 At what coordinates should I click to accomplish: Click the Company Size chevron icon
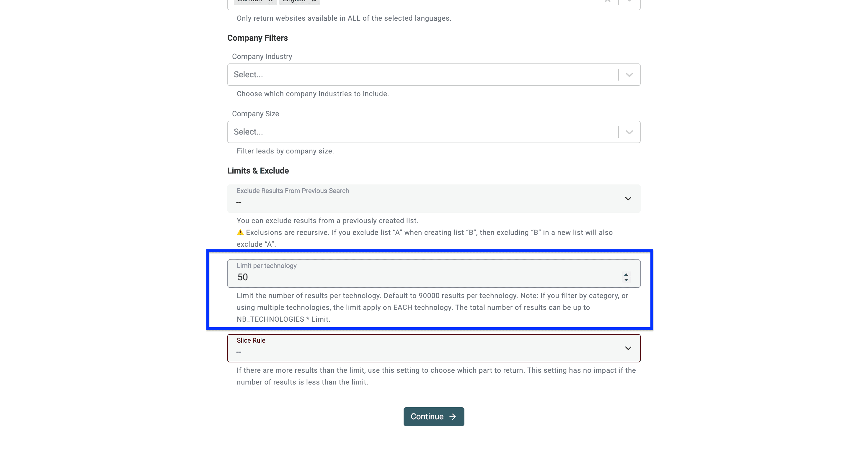click(629, 132)
